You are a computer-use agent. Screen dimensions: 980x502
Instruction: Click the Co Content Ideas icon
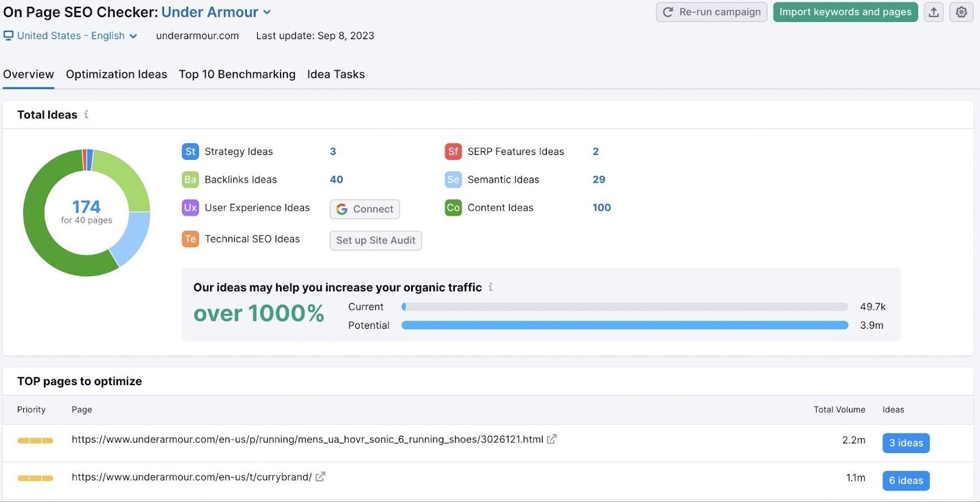(x=453, y=208)
